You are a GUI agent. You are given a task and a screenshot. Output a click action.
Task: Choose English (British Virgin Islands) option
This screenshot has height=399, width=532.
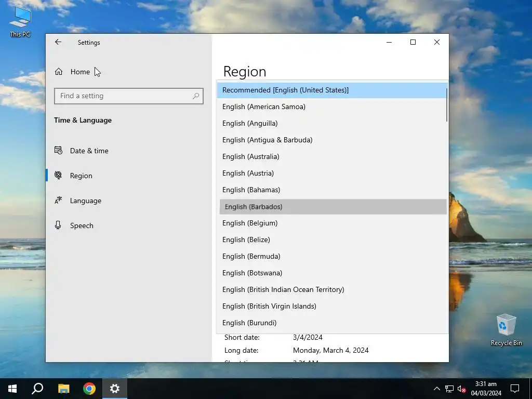[332, 307]
